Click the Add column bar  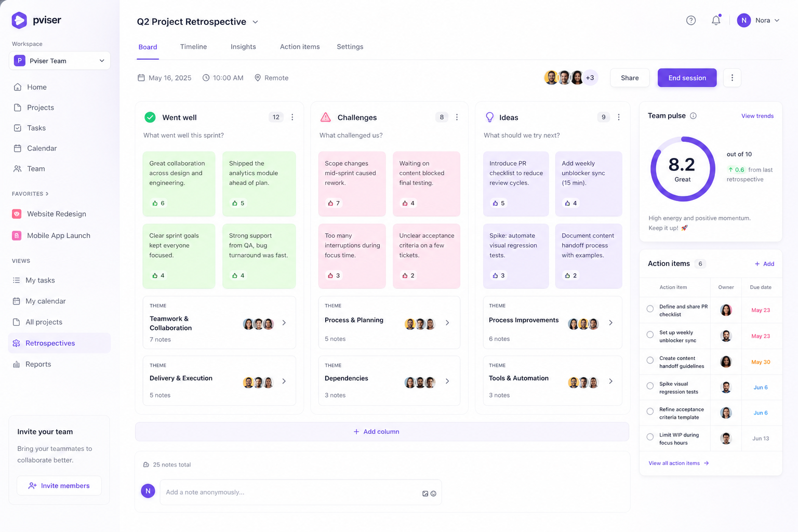click(382, 432)
